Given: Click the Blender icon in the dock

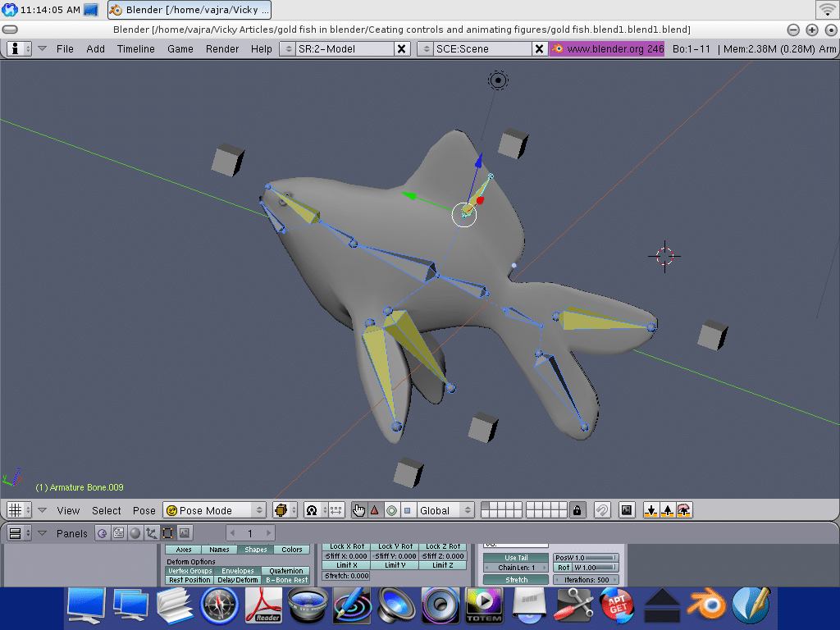Looking at the screenshot, I should tap(707, 606).
